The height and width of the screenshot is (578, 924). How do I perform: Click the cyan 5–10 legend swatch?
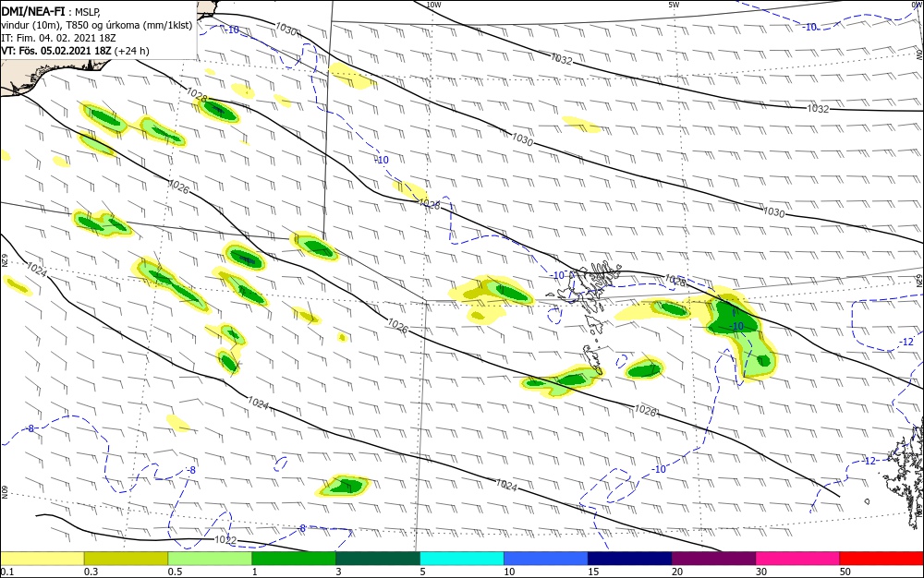coord(462,559)
